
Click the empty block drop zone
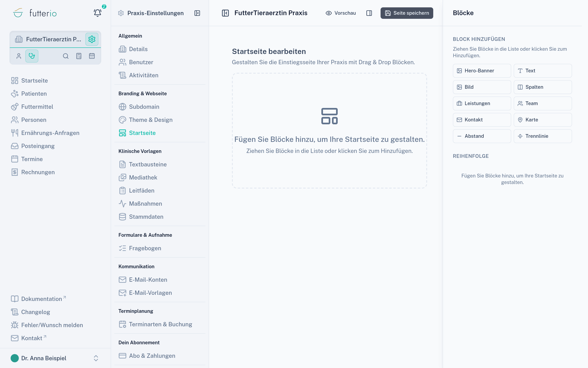coord(329,131)
